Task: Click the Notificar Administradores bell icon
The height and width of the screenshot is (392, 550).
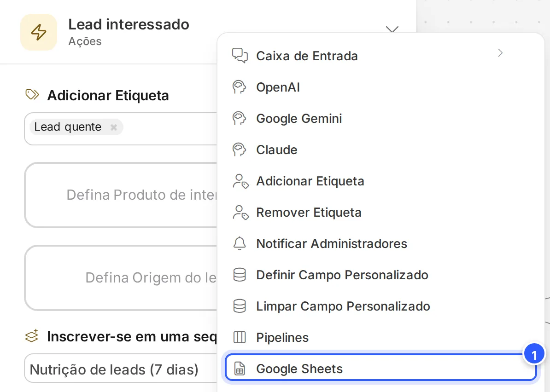Action: (x=240, y=243)
